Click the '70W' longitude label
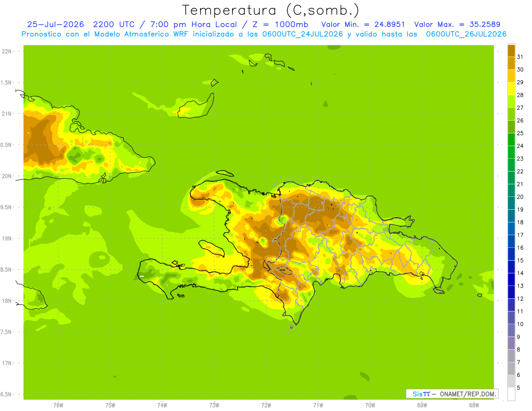Image resolution: width=532 pixels, height=411 pixels. (370, 405)
